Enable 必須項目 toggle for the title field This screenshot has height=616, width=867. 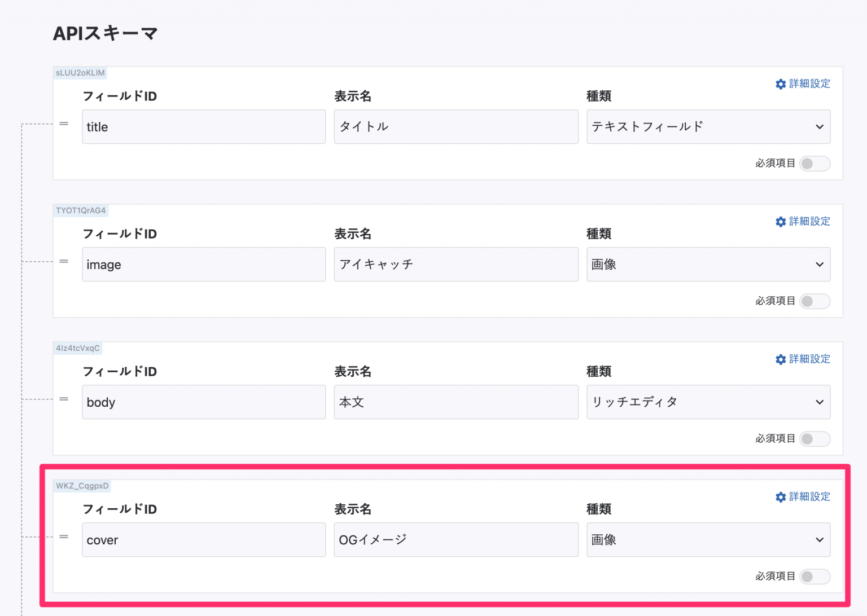(x=815, y=163)
